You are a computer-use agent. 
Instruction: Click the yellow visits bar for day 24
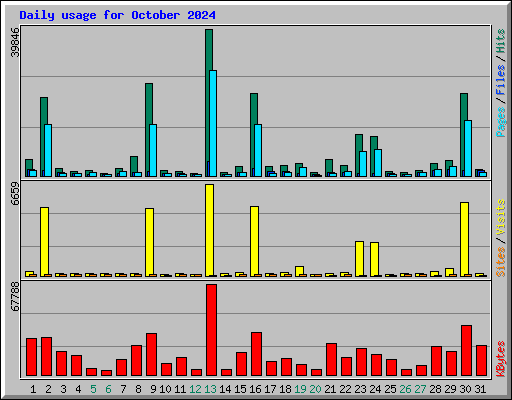(x=375, y=259)
